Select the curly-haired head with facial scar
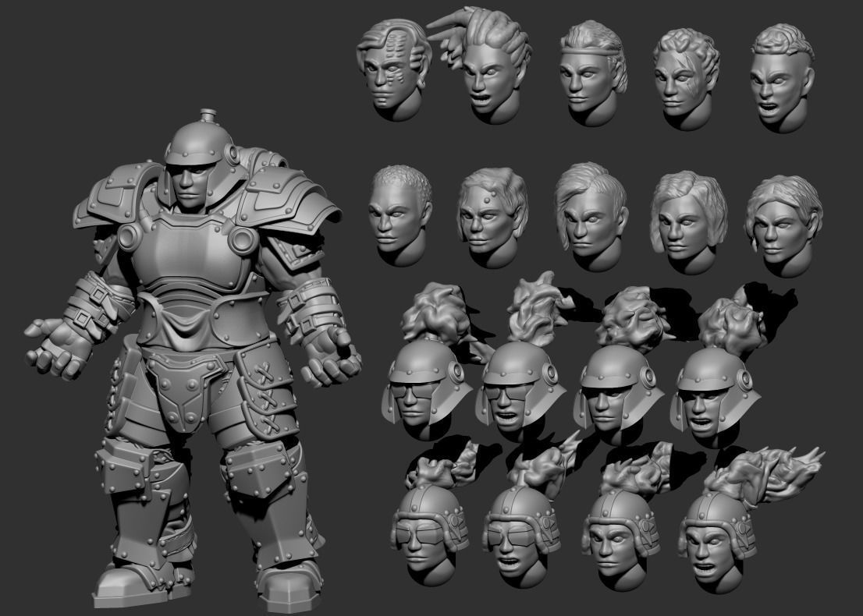This screenshot has width=863, height=616. click(686, 78)
